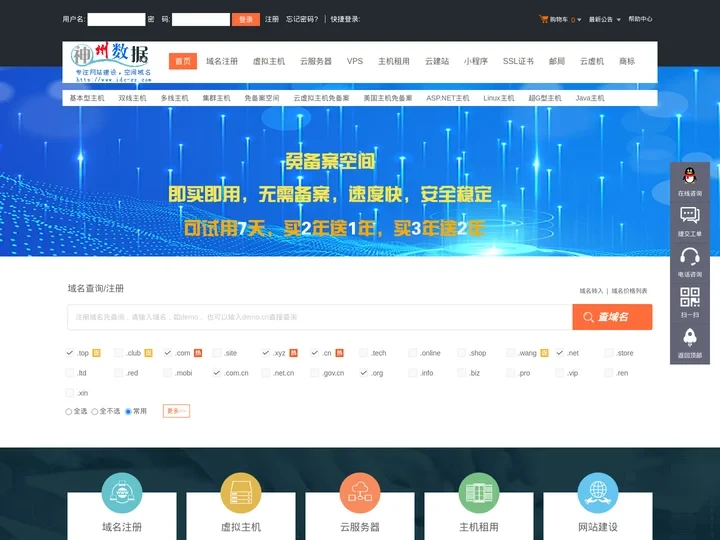Screen dimensions: 720x540
Task: Click the rocket return-to-top icon
Action: (x=689, y=338)
